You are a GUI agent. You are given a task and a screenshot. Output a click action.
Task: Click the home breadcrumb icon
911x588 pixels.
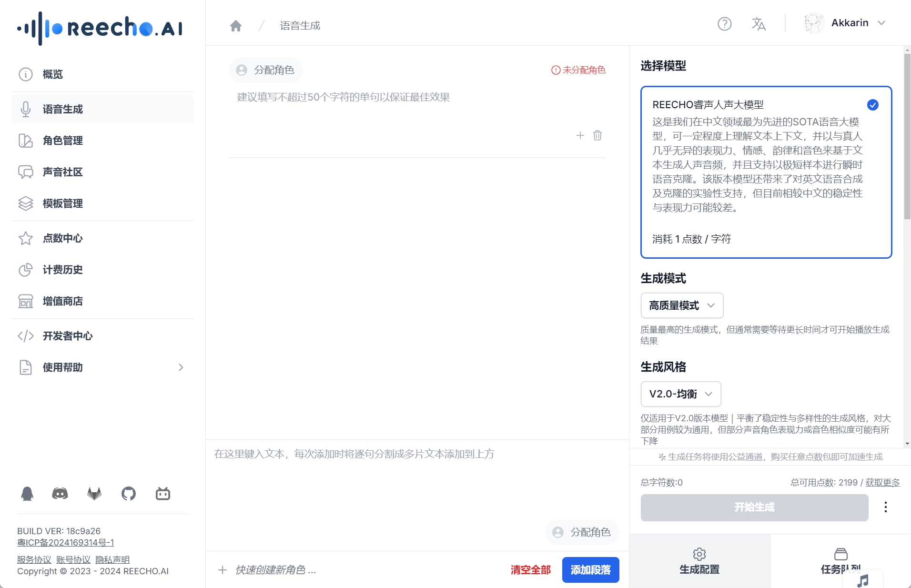(236, 26)
